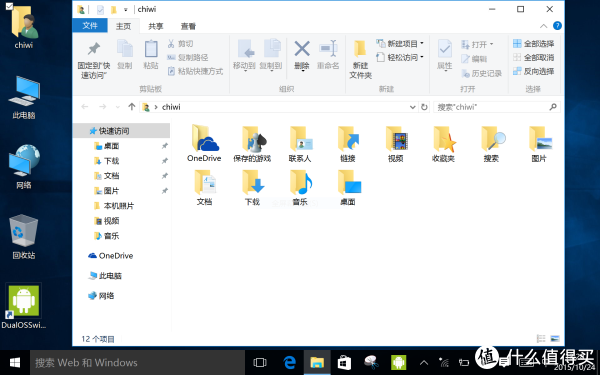600x375 pixels.
Task: Open the help question mark icon
Action: coord(557,26)
